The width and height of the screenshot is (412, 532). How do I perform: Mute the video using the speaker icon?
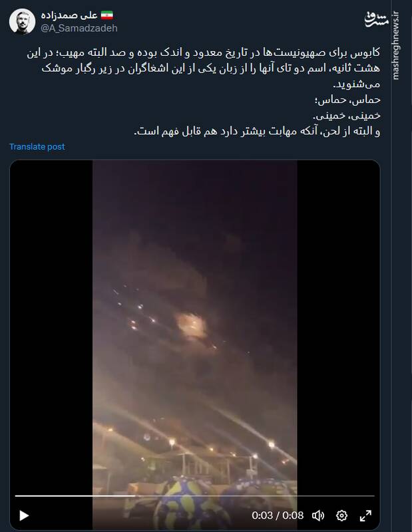click(318, 516)
